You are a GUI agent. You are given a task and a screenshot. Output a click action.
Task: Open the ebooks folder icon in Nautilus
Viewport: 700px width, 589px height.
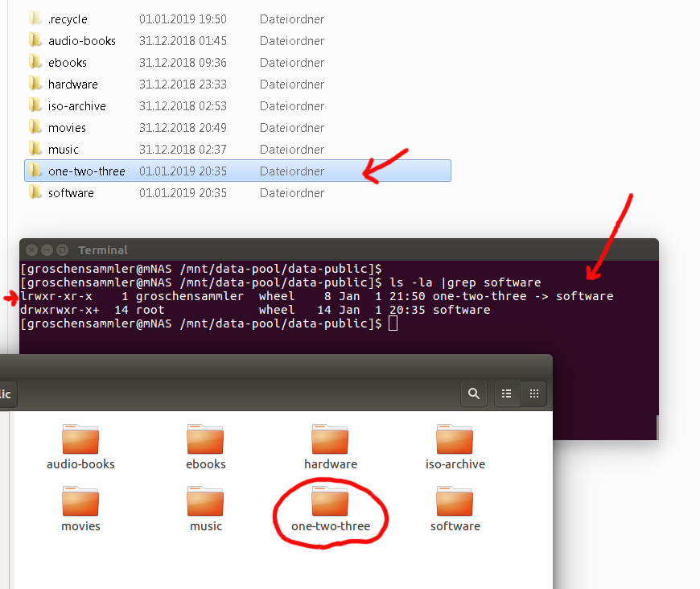pos(205,439)
